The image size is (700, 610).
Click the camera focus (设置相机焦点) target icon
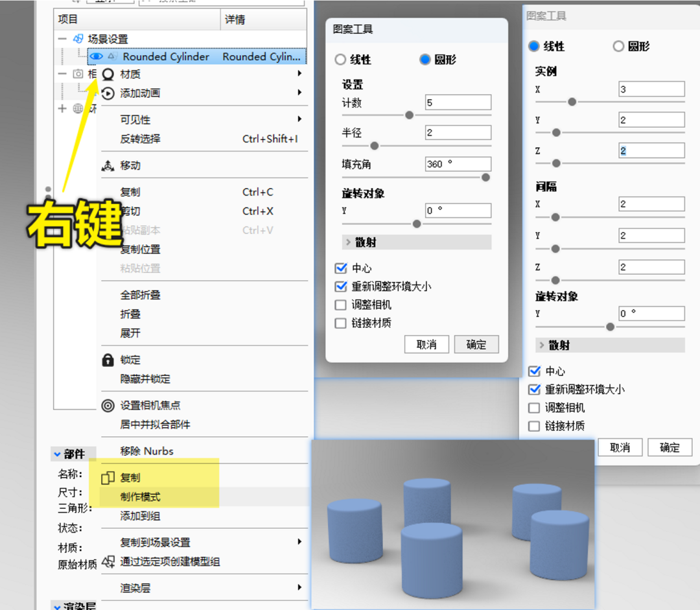(x=108, y=405)
